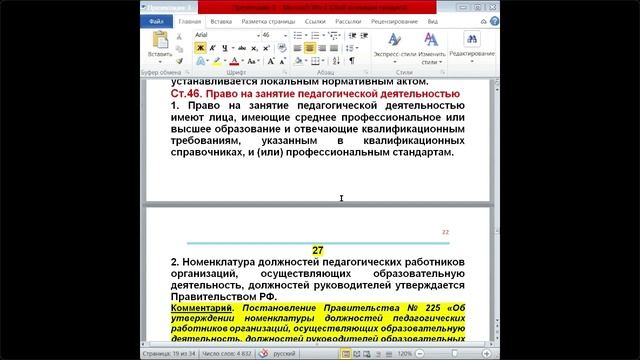This screenshot has width=640, height=360.
Task: Open the Express Styles (Экспресс-стили) gallery
Action: tap(395, 47)
